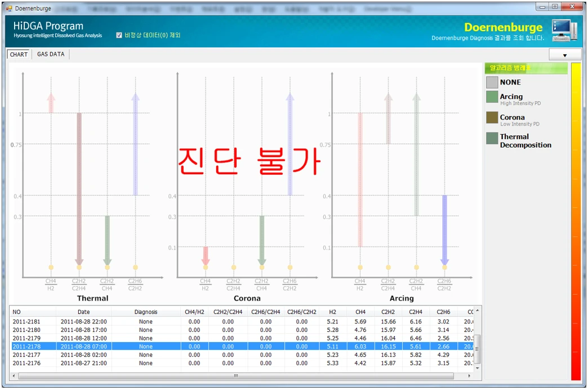Viewport: 588px width, 390px height.
Task: Click the gray NONE legend swatch
Action: click(492, 82)
